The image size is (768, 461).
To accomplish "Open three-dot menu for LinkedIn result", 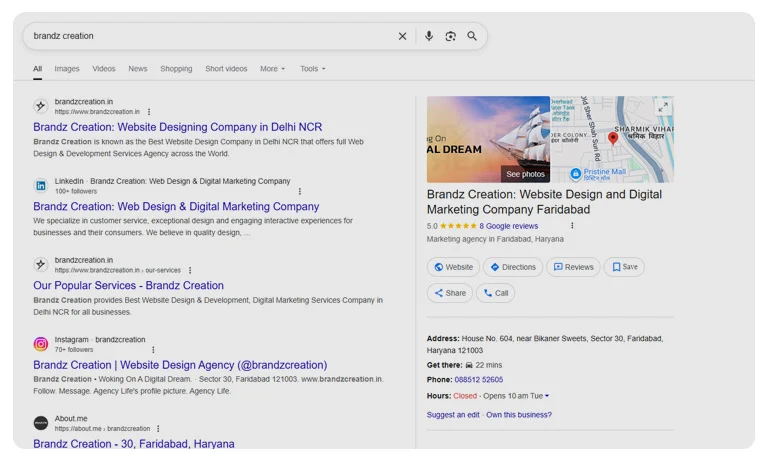I will click(x=300, y=191).
